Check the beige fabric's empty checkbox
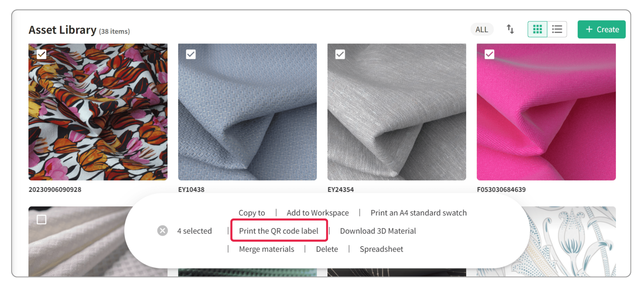This screenshot has height=294, width=644. pyautogui.click(x=41, y=219)
